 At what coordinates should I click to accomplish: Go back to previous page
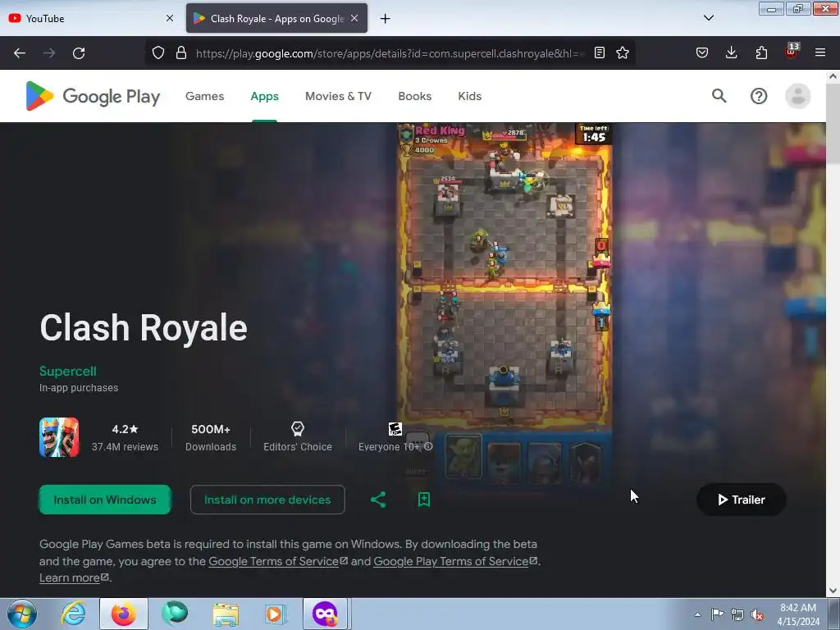20,53
